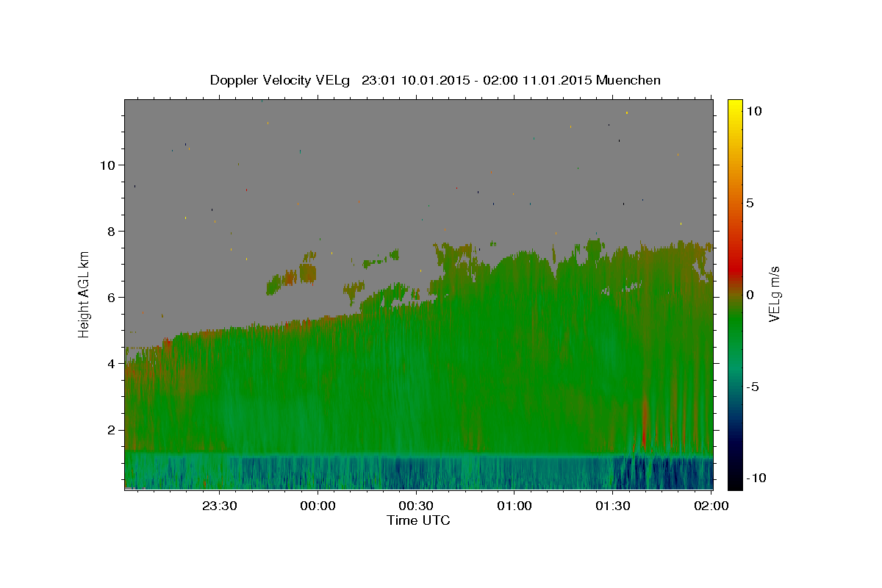Click the height axis label '8'

111,231
